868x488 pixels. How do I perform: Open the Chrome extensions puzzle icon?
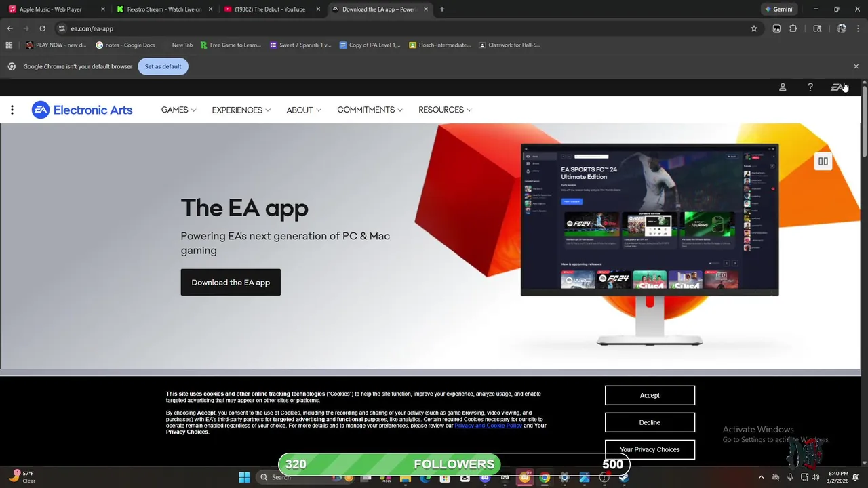coord(793,28)
